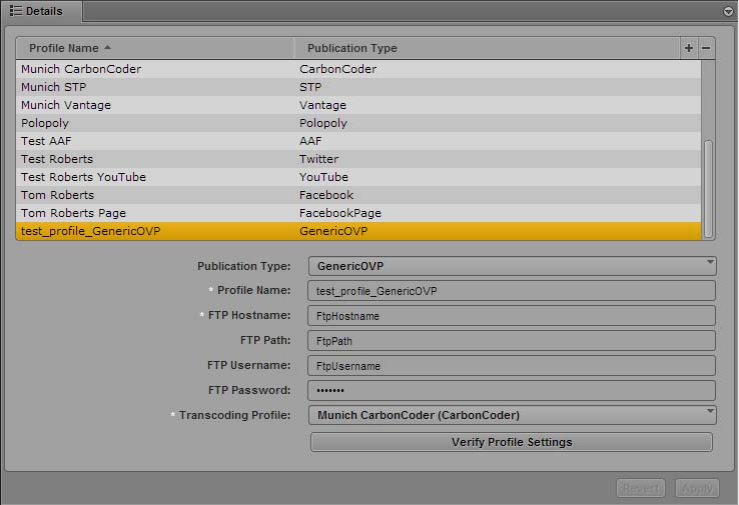Click the Revert button

[x=640, y=488]
